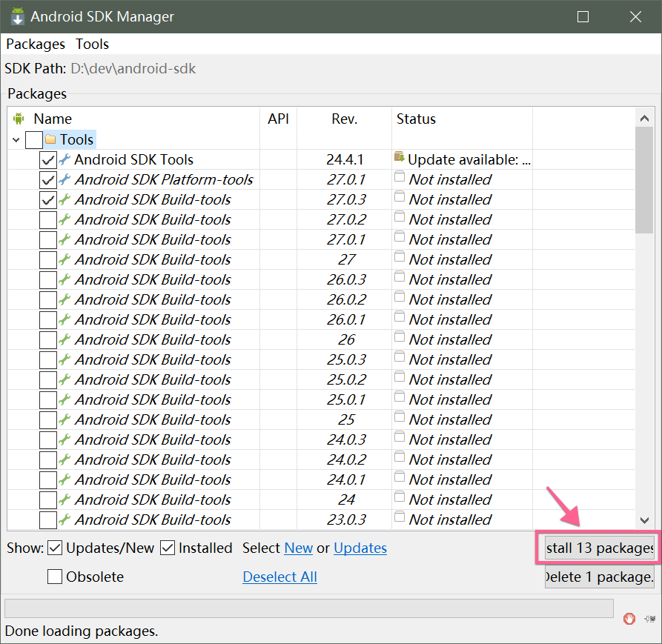Uncheck Android SDK Tools 24.4.1

point(48,160)
